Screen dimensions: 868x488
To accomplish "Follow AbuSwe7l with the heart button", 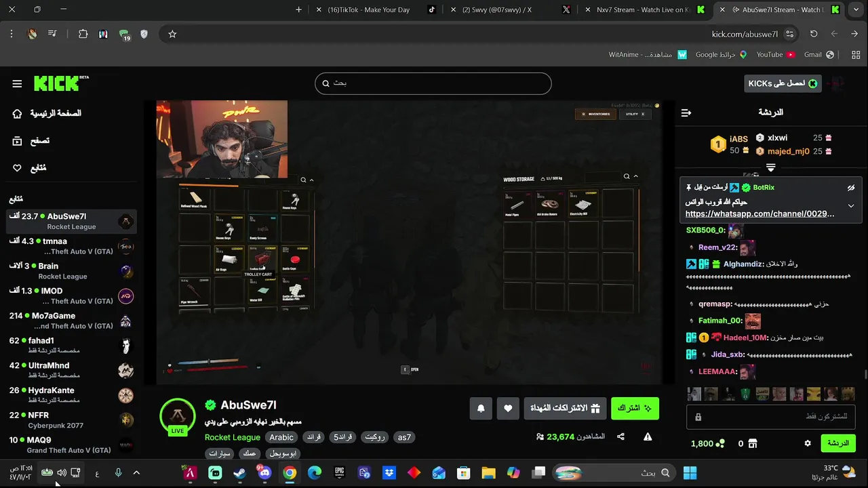I will click(508, 408).
